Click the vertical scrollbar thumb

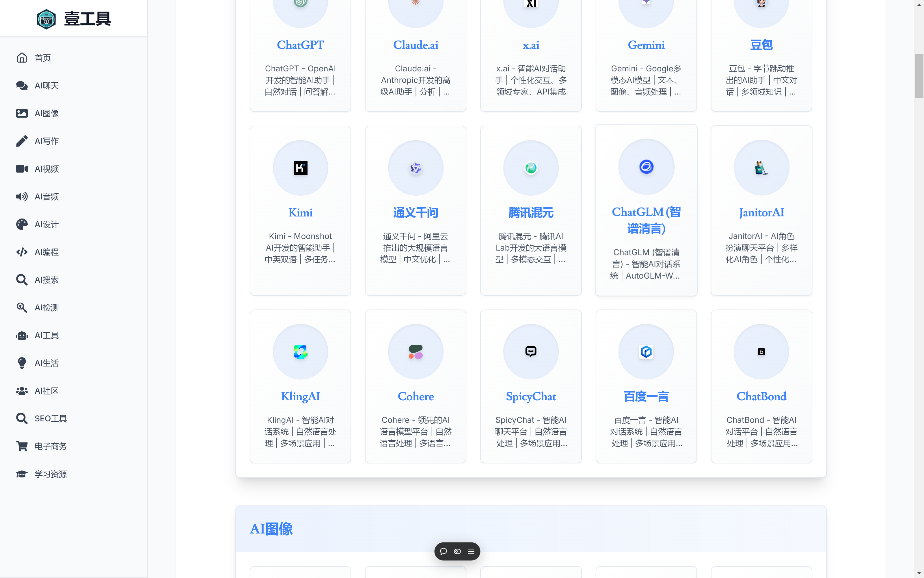pos(919,76)
